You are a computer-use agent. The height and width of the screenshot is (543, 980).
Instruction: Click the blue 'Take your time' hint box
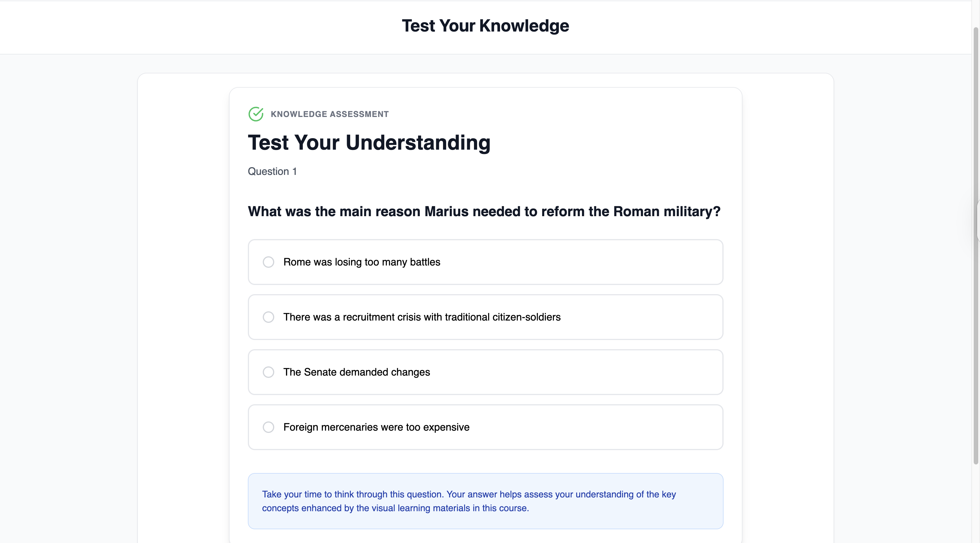pyautogui.click(x=485, y=501)
